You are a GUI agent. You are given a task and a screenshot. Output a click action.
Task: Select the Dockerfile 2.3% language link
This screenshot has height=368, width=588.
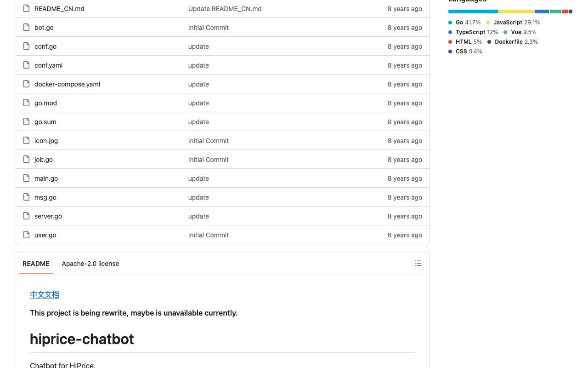click(513, 41)
